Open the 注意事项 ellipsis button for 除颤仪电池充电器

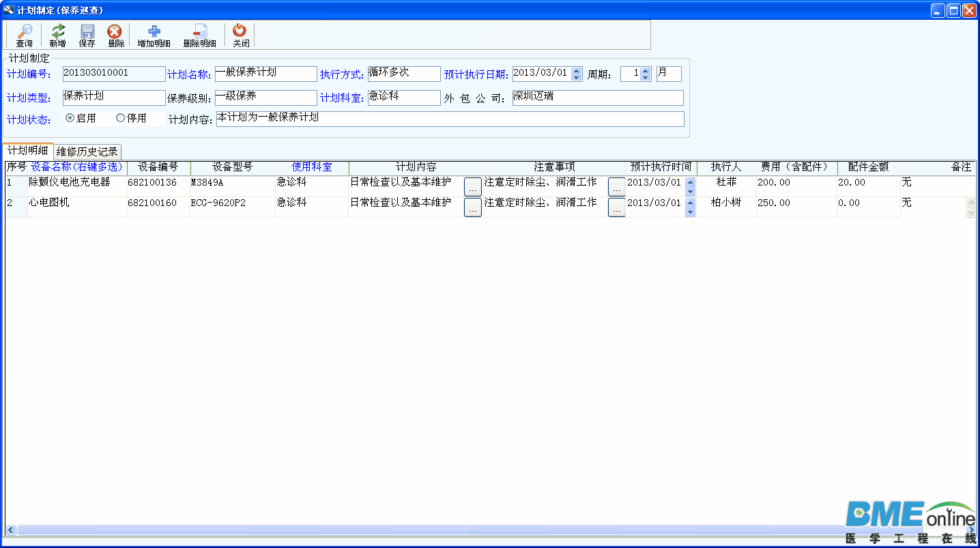[617, 187]
